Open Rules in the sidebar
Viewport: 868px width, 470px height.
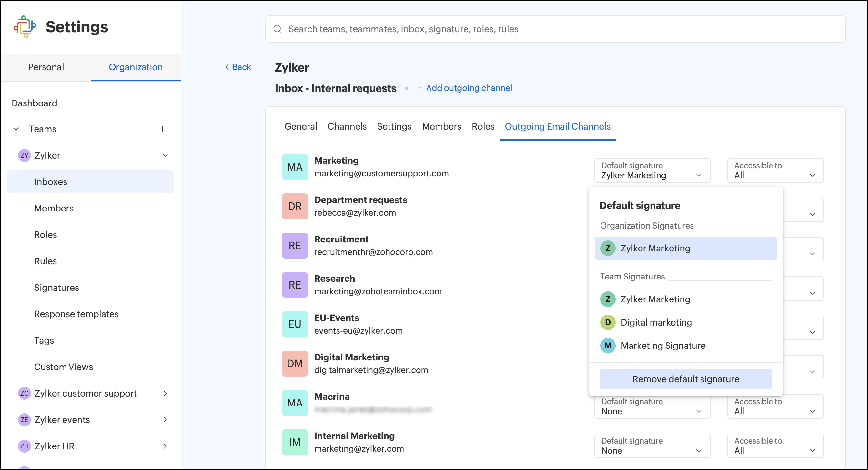click(45, 261)
